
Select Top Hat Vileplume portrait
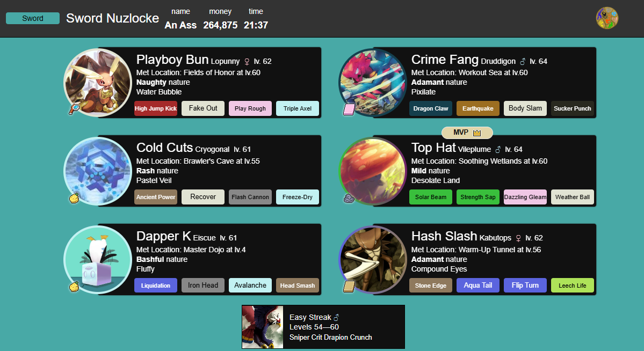pyautogui.click(x=373, y=171)
